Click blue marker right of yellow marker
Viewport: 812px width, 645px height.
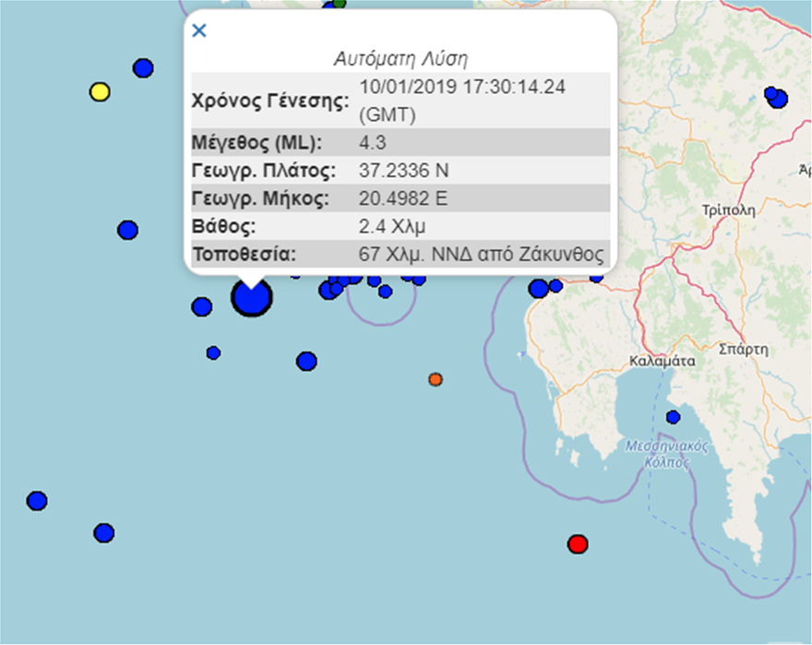click(x=143, y=67)
